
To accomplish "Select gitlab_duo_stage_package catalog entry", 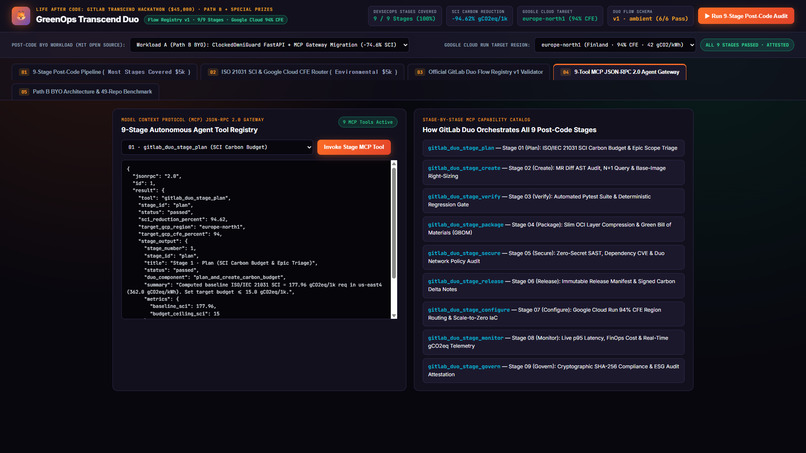I will pos(553,229).
